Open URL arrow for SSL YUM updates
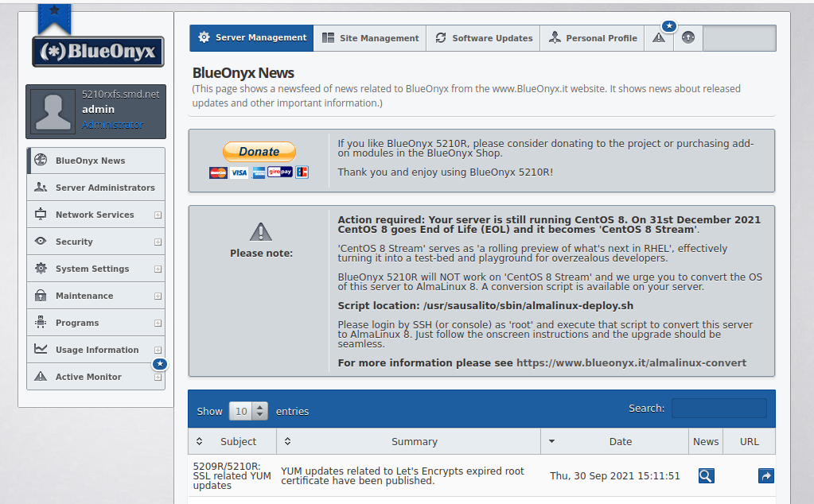This screenshot has height=504, width=814. pyautogui.click(x=766, y=475)
